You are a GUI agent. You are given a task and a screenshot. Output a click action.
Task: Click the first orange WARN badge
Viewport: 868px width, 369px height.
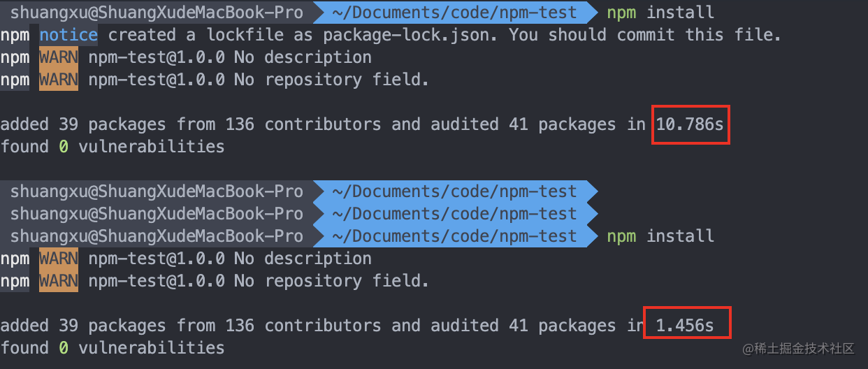click(x=59, y=57)
